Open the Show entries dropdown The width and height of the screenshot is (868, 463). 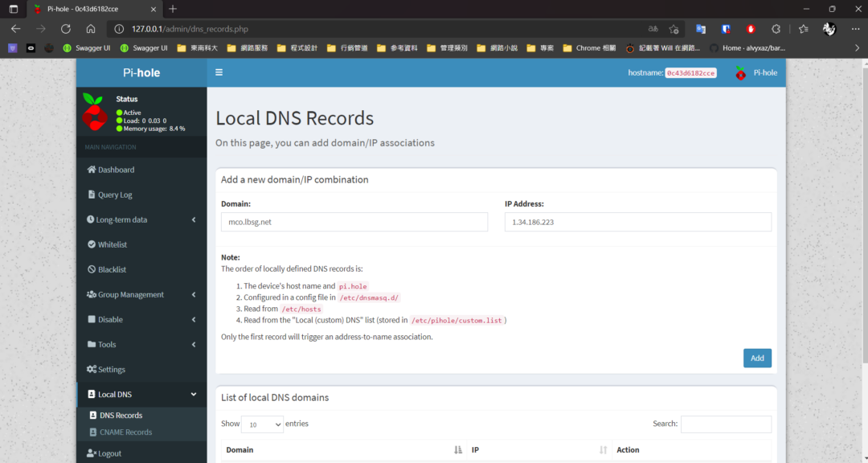(x=262, y=424)
